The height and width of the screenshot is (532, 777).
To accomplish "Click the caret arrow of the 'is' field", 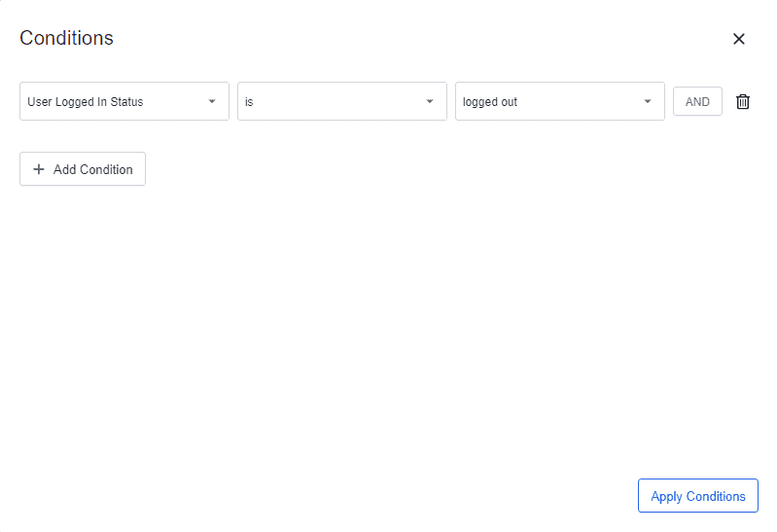I will [x=430, y=101].
